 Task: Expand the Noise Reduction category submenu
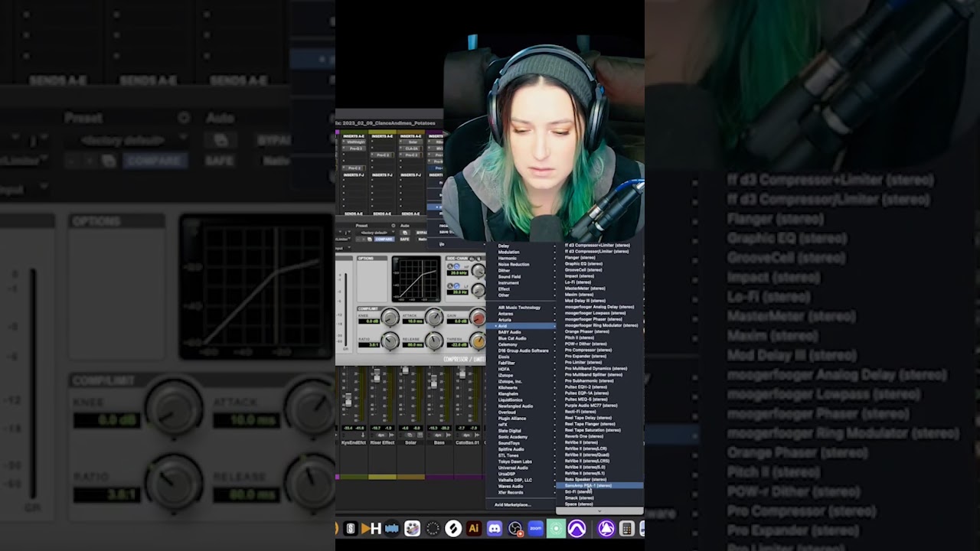click(x=521, y=264)
